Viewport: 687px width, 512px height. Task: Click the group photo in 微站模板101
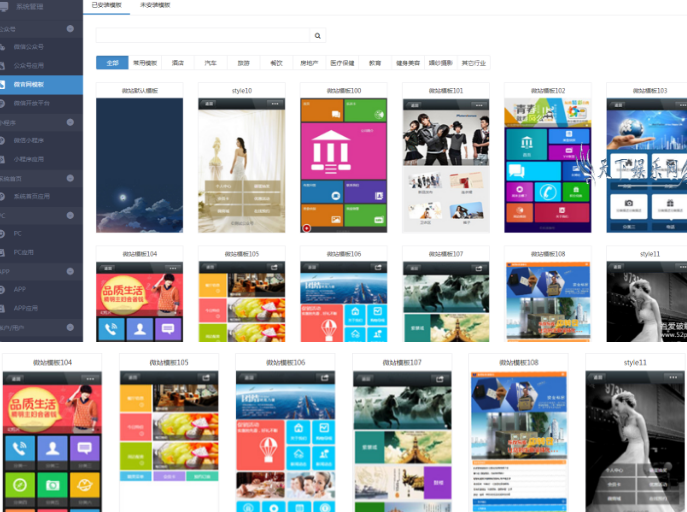[x=446, y=138]
